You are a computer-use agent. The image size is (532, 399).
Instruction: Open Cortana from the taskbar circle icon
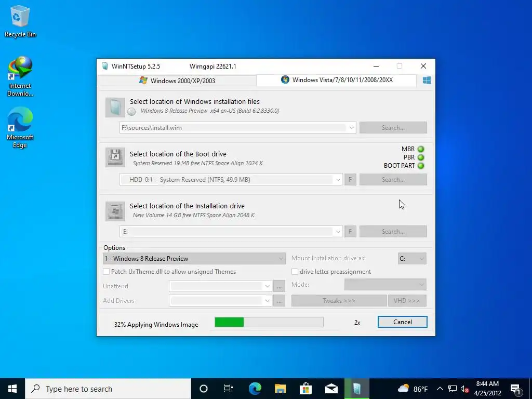(204, 389)
